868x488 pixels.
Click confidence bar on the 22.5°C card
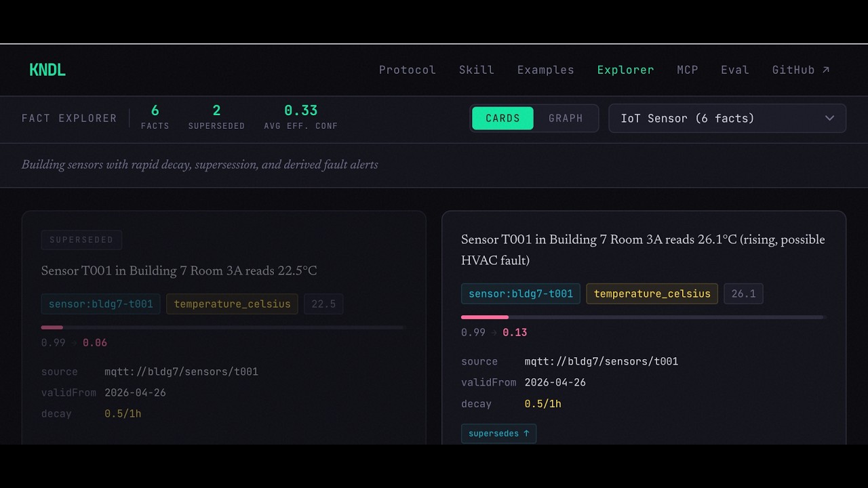pyautogui.click(x=223, y=327)
